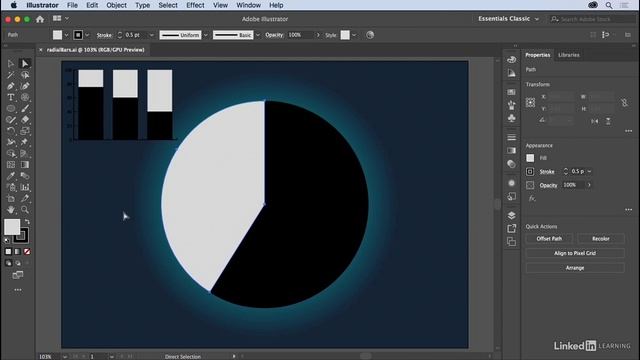Select the Column Graph tool
Image resolution: width=640 pixels, height=360 pixels.
24,187
